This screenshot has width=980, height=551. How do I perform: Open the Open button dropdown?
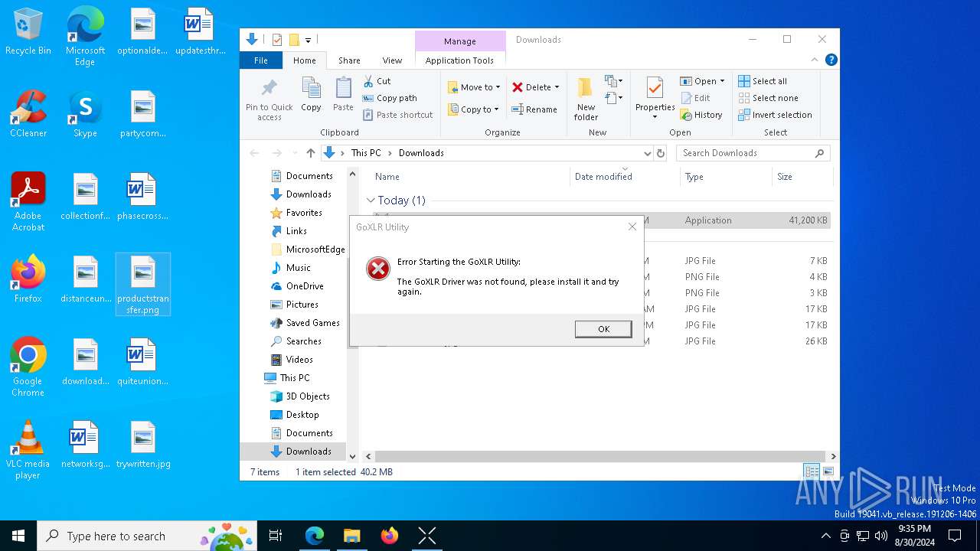[722, 81]
